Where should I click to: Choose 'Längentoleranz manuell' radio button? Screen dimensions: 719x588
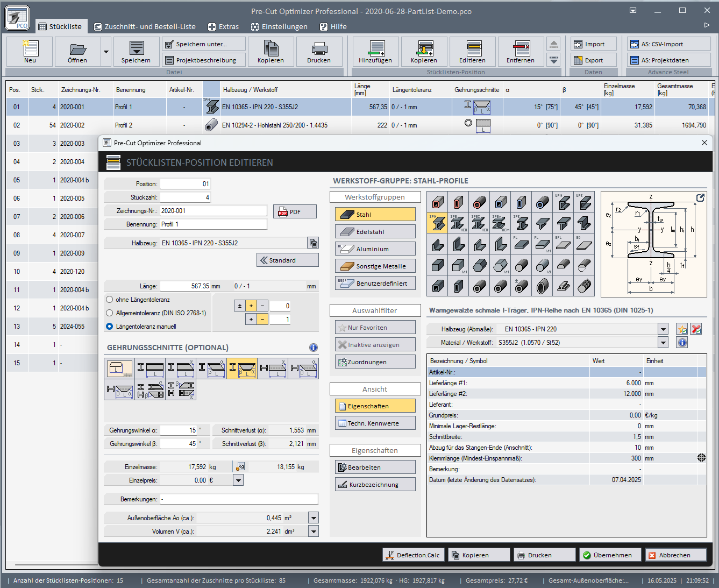(x=110, y=327)
